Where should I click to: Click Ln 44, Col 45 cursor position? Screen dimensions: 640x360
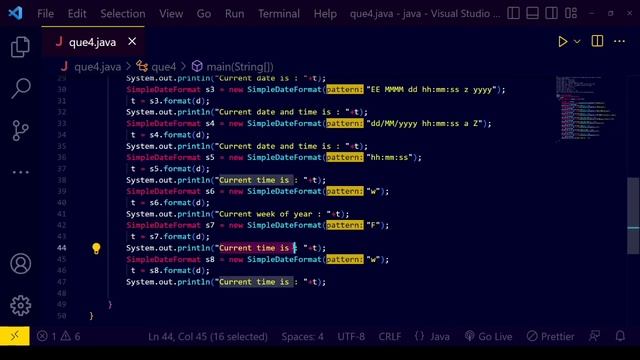tap(208, 336)
